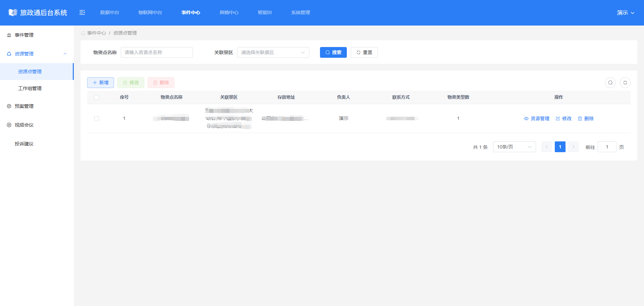644x306 pixels.
Task: Open the 数据中台 top menu
Action: coord(110,12)
